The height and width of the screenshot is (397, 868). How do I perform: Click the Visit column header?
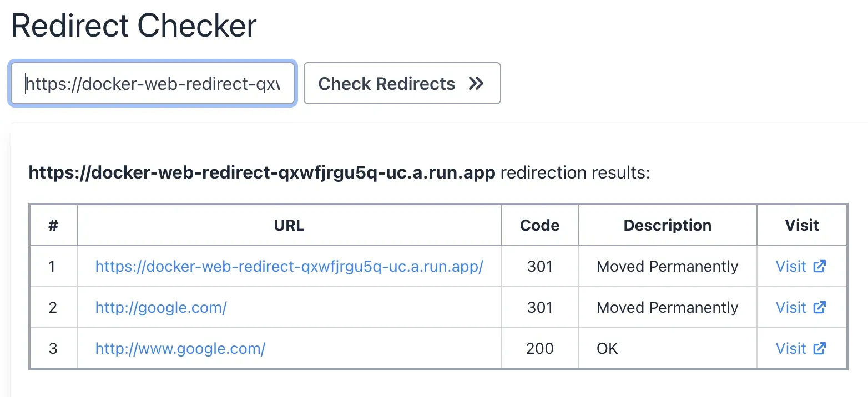pyautogui.click(x=802, y=225)
